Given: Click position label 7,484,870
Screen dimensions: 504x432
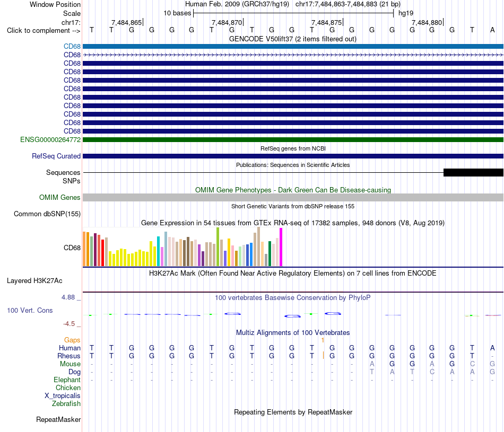Looking at the screenshot, I should pyautogui.click(x=227, y=22).
